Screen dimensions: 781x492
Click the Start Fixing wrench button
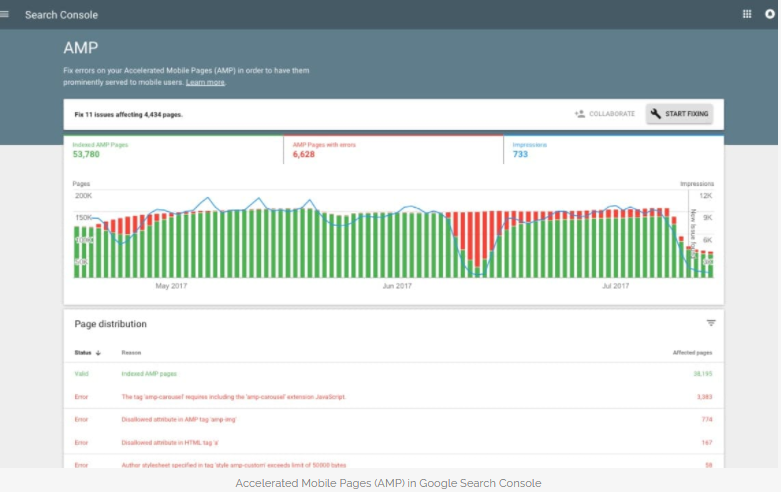click(x=679, y=114)
